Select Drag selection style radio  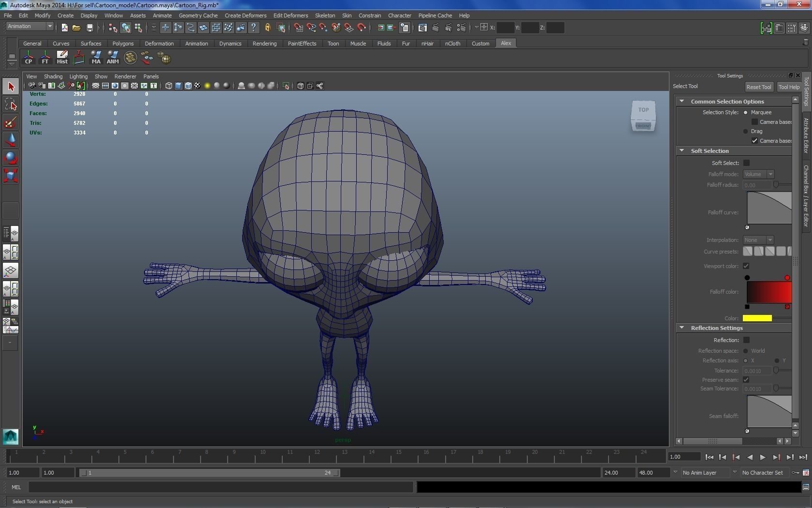point(746,131)
